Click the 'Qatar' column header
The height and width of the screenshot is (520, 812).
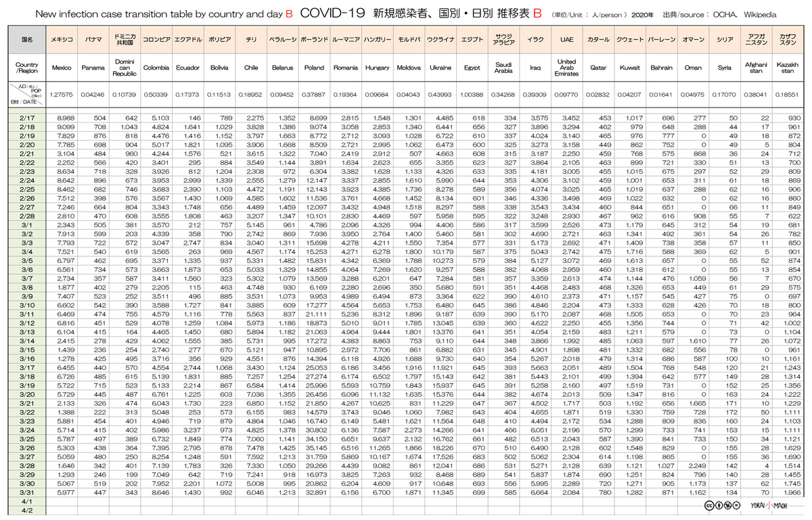click(x=598, y=68)
